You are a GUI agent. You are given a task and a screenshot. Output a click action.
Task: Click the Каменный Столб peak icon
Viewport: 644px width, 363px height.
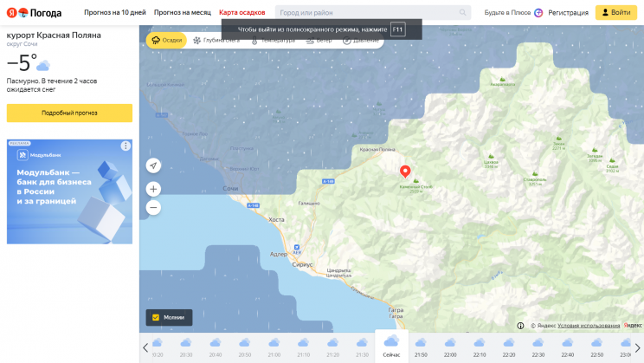coord(416,181)
